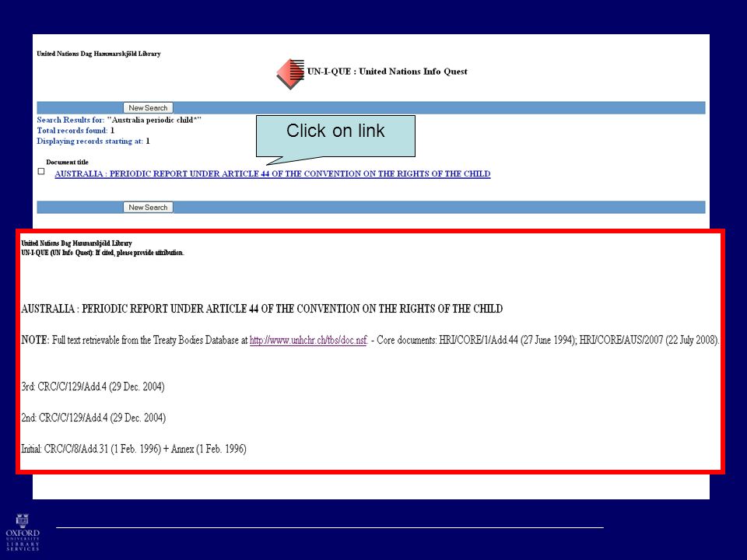The width and height of the screenshot is (747, 560).
Task: Click the upper New Search button
Action: 148,108
